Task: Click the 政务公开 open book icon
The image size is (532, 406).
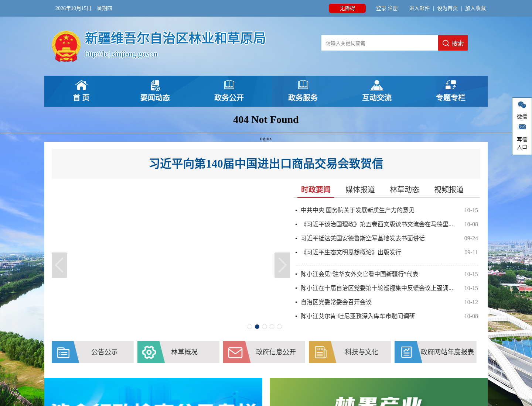Action: coord(229,85)
